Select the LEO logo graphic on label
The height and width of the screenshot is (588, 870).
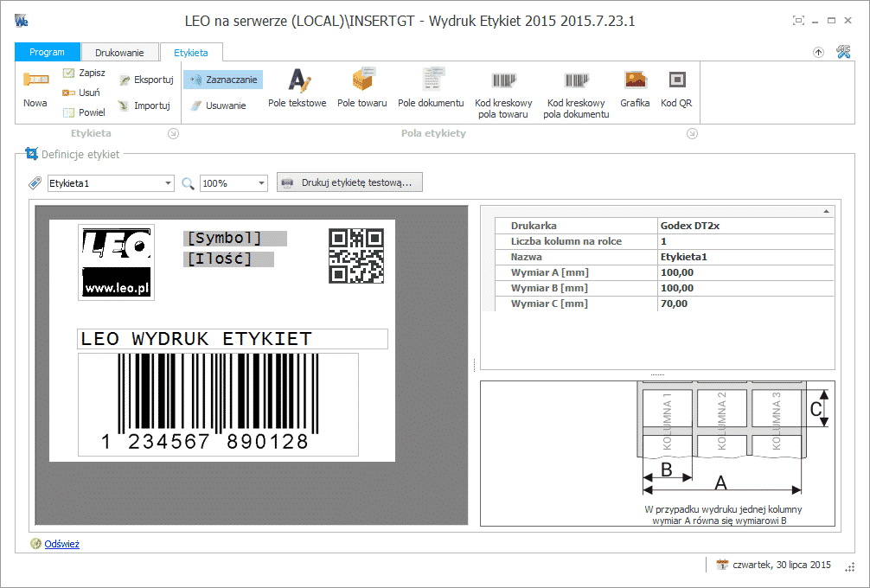click(x=117, y=263)
